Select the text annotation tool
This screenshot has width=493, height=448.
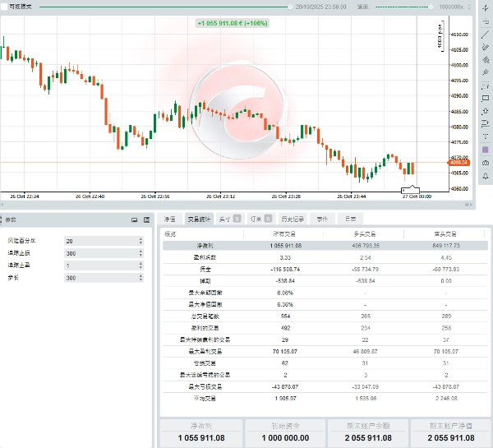pos(485,136)
